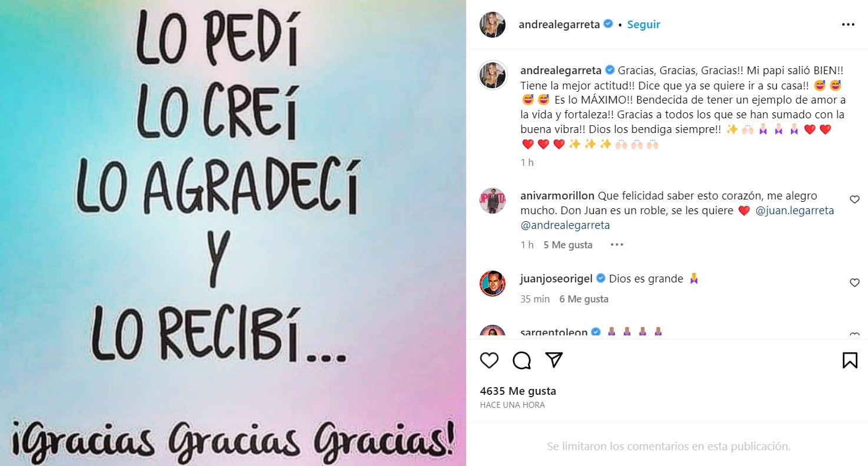Show the 6 Me gusta likes on juanjoseorigel's comment
Screen dimensions: 868x466
click(584, 299)
